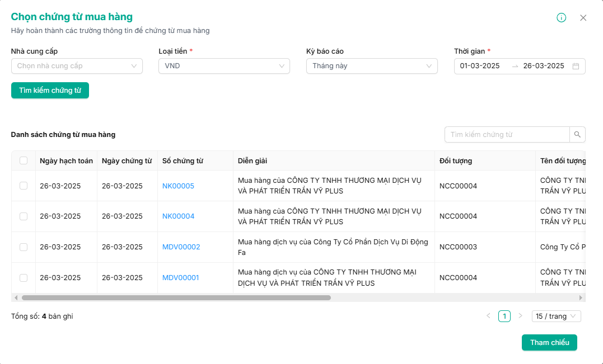This screenshot has height=364, width=603.
Task: Click horizontal scrollbar left arrow
Action: pyautogui.click(x=16, y=298)
